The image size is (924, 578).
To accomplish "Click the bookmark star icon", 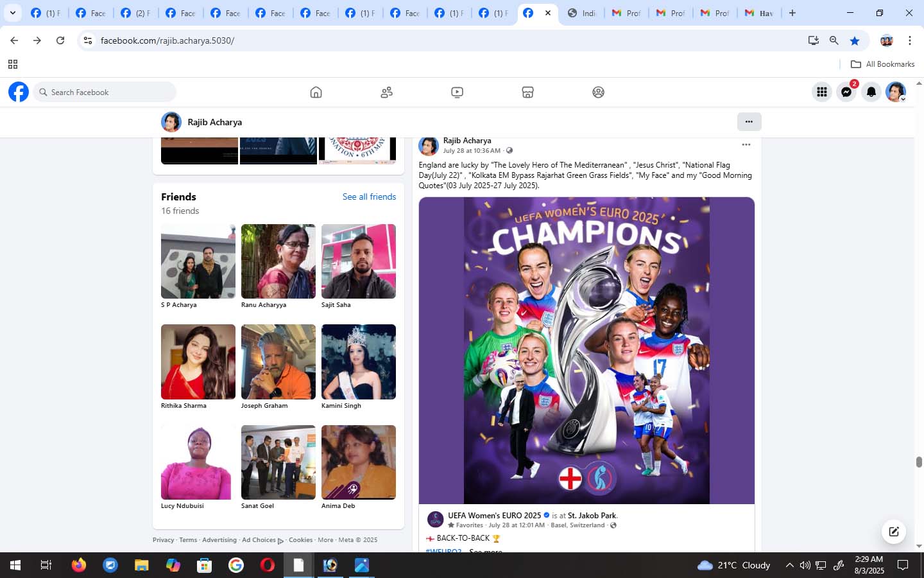I will point(855,40).
